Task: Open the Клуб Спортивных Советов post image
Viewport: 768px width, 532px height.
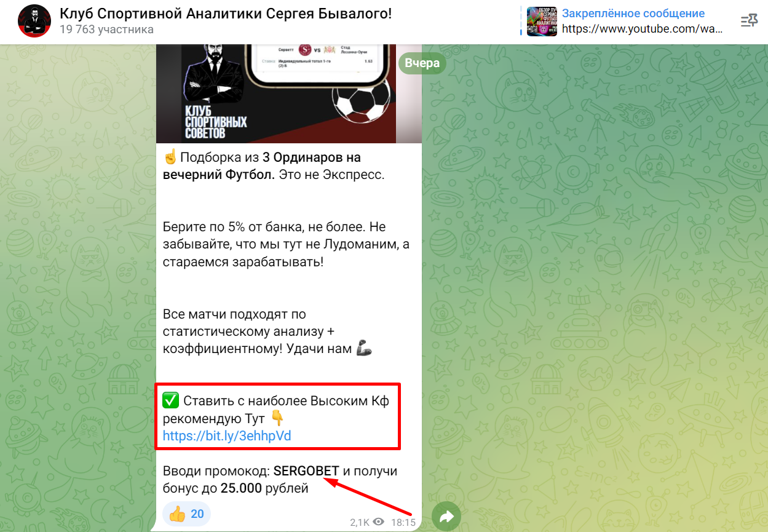Action: [x=288, y=93]
